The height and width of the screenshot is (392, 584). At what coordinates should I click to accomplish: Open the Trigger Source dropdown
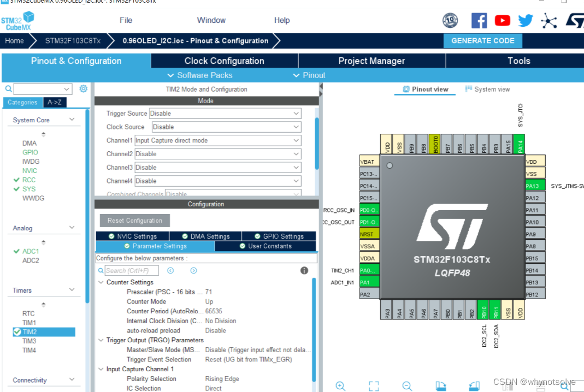[x=225, y=113]
